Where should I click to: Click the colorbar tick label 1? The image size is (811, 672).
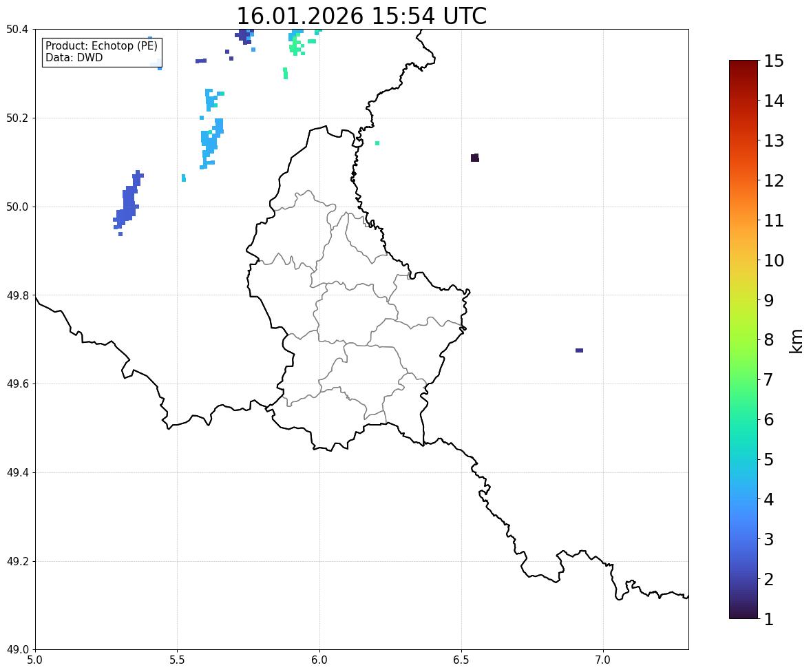[769, 619]
